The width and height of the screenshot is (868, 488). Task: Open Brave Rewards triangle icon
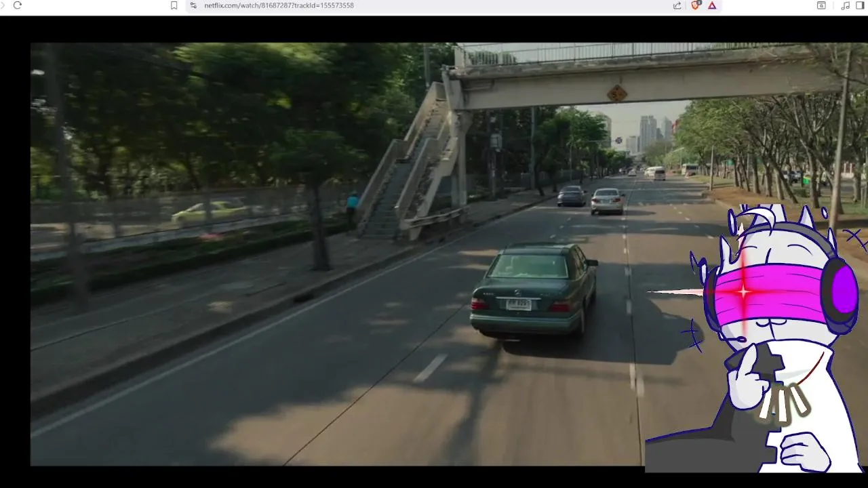(x=712, y=5)
